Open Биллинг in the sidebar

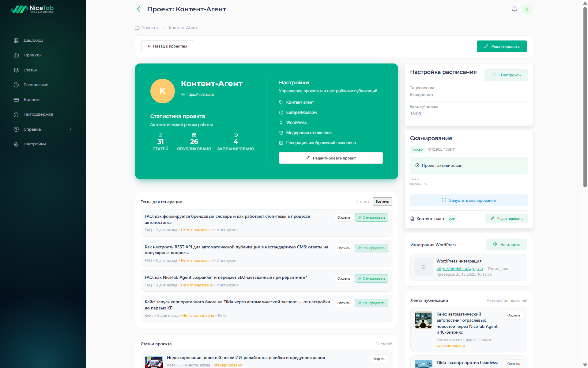pyautogui.click(x=32, y=100)
